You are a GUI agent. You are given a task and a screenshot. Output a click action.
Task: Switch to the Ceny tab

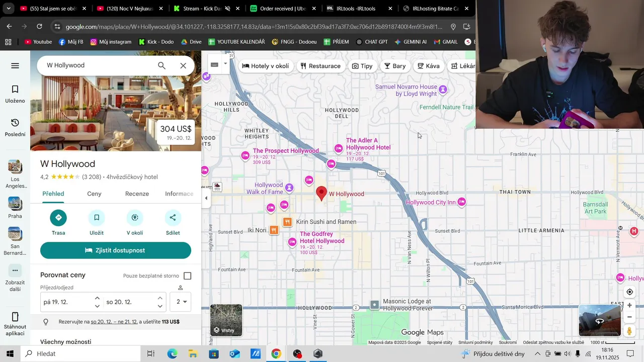[94, 194]
